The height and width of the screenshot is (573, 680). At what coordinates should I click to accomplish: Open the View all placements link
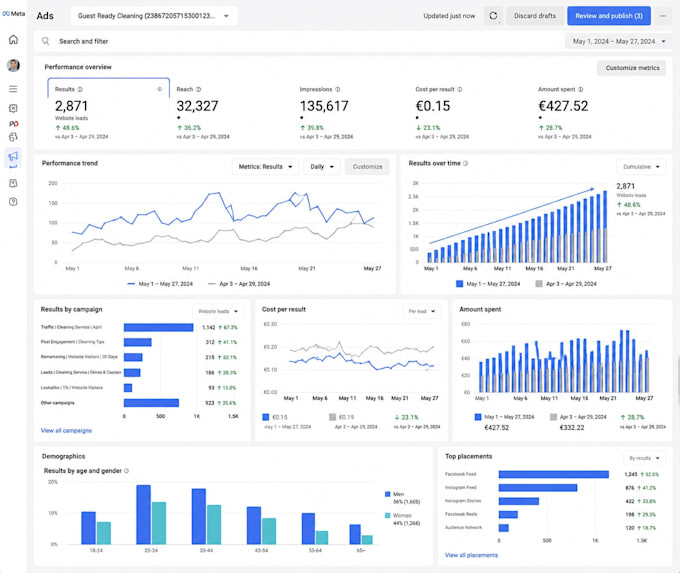coord(471,555)
